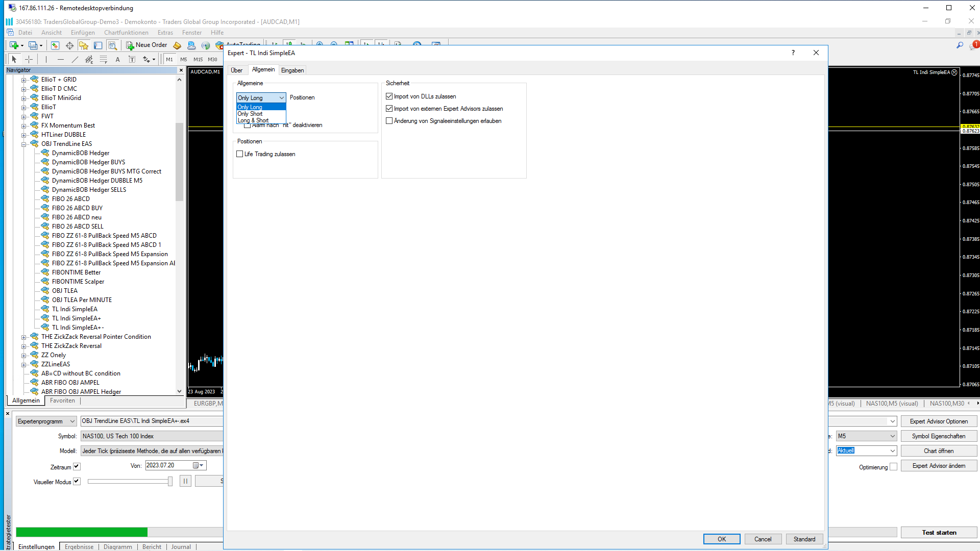Select the Fibonacci retracement tool
The image size is (980, 551).
click(x=104, y=59)
